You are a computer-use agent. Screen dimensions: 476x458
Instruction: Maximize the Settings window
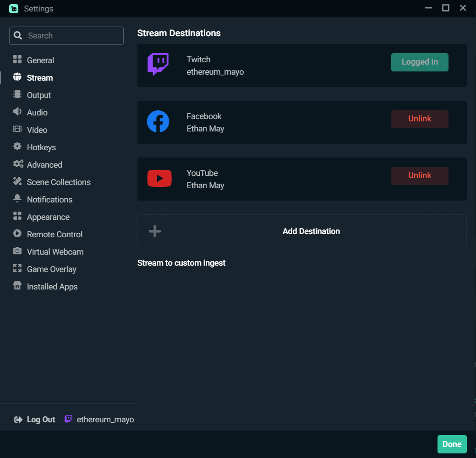[446, 8]
